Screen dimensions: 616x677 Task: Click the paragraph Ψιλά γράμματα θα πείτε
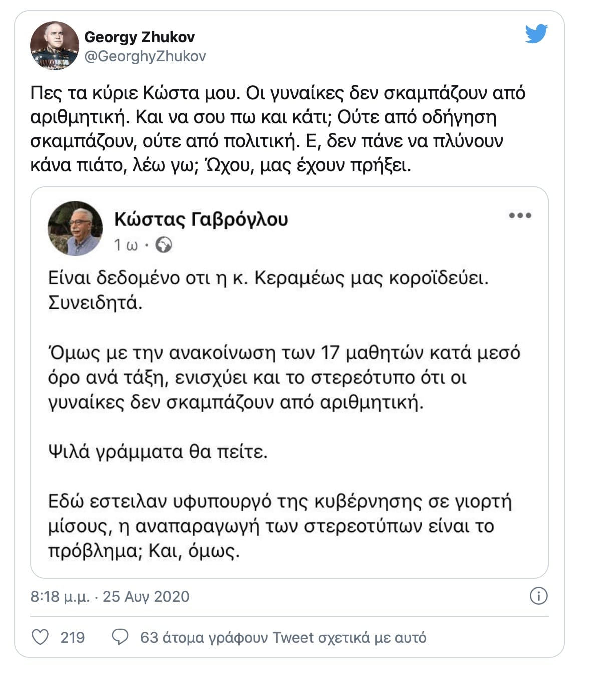coord(158,452)
